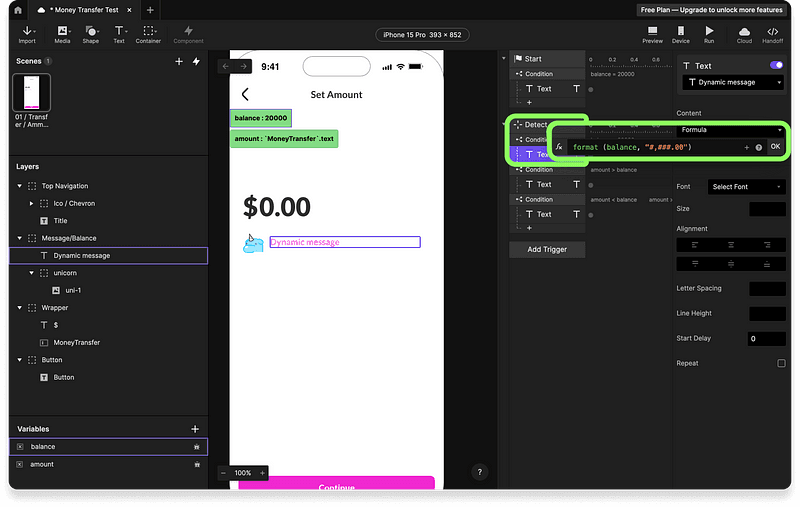Click the Line Height input field
The width and height of the screenshot is (800, 507).
(767, 314)
